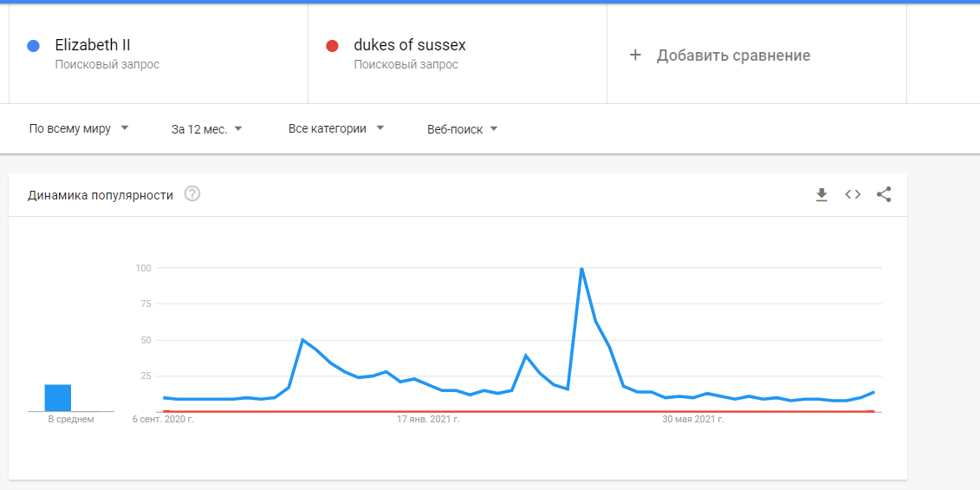The height and width of the screenshot is (490, 980).
Task: Expand the 'Веб-поиск' search type dropdown
Action: point(463,129)
